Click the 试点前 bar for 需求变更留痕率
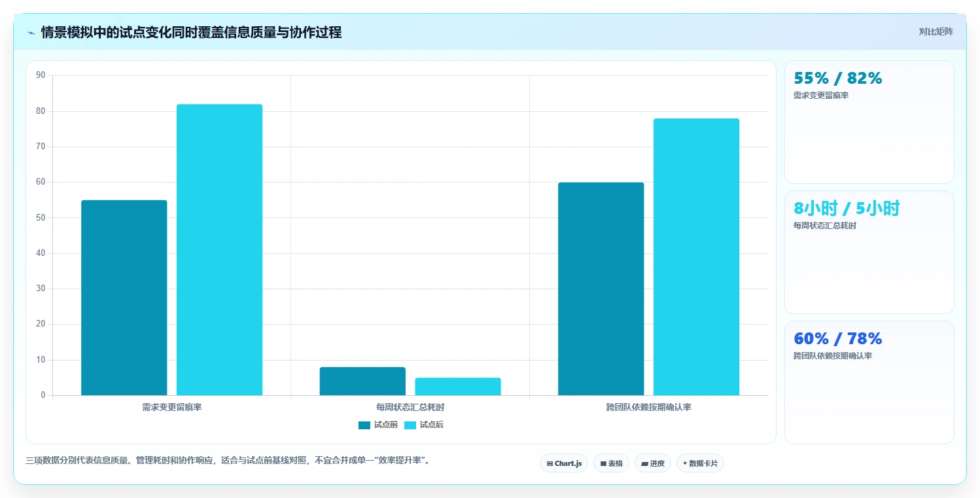Viewport: 980px width, 498px height. pyautogui.click(x=124, y=298)
